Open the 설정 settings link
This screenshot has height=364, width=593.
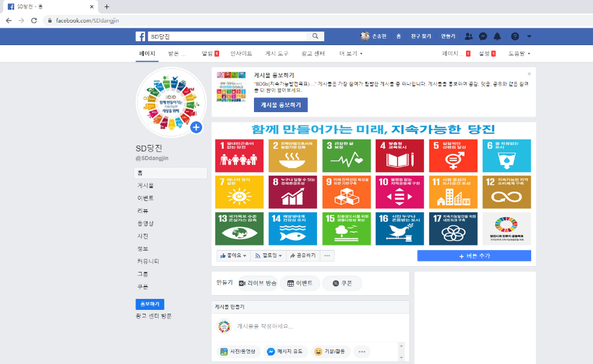click(487, 53)
